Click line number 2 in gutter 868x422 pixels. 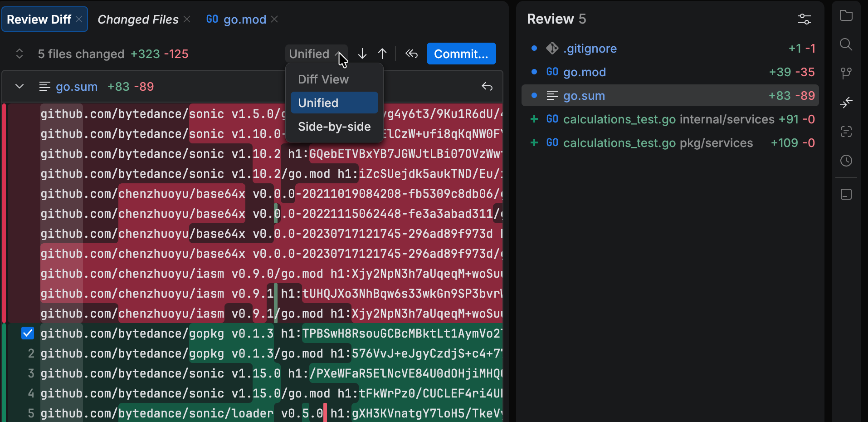pos(31,353)
